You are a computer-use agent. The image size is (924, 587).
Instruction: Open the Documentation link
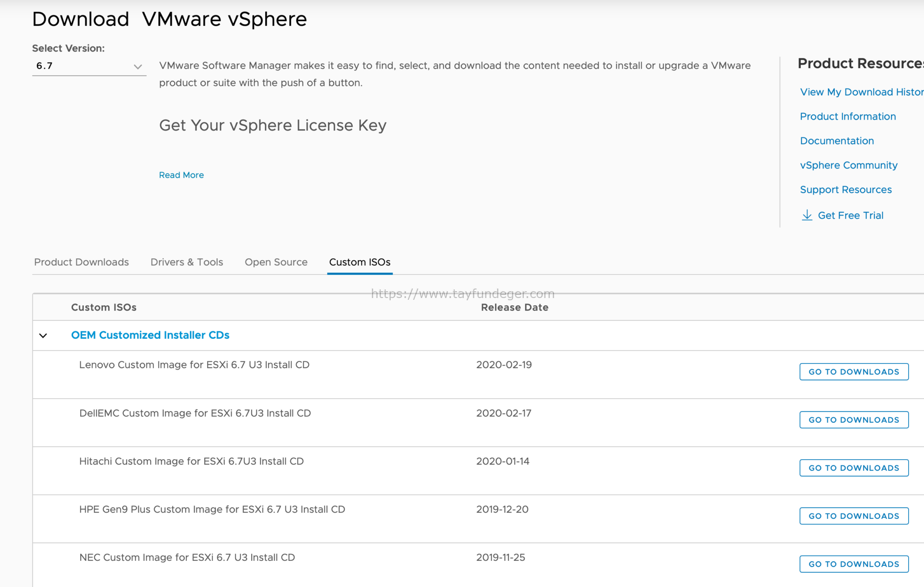[x=836, y=140]
